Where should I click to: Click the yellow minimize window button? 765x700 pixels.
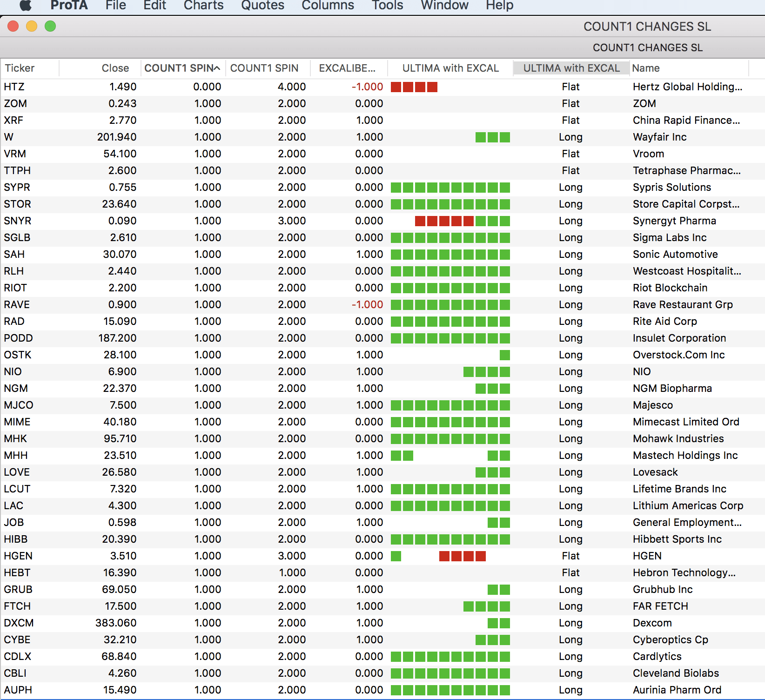pos(32,27)
